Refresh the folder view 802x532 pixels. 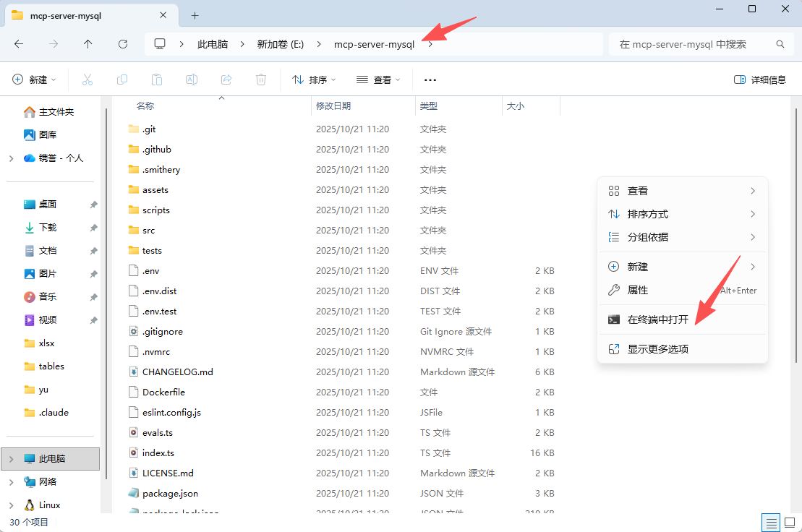121,43
